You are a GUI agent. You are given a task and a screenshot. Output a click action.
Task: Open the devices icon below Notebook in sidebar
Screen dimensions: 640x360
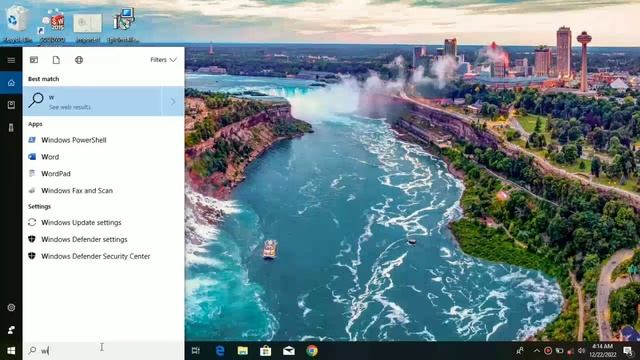click(11, 128)
